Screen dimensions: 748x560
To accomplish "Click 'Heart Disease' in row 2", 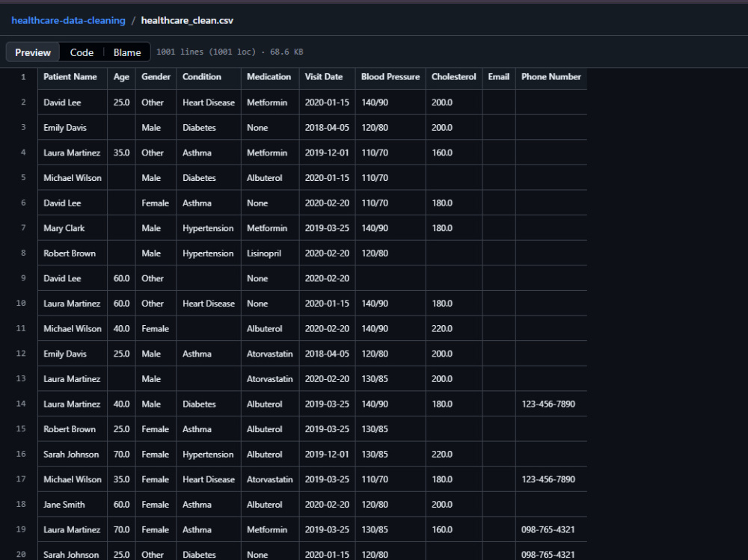I will 209,102.
